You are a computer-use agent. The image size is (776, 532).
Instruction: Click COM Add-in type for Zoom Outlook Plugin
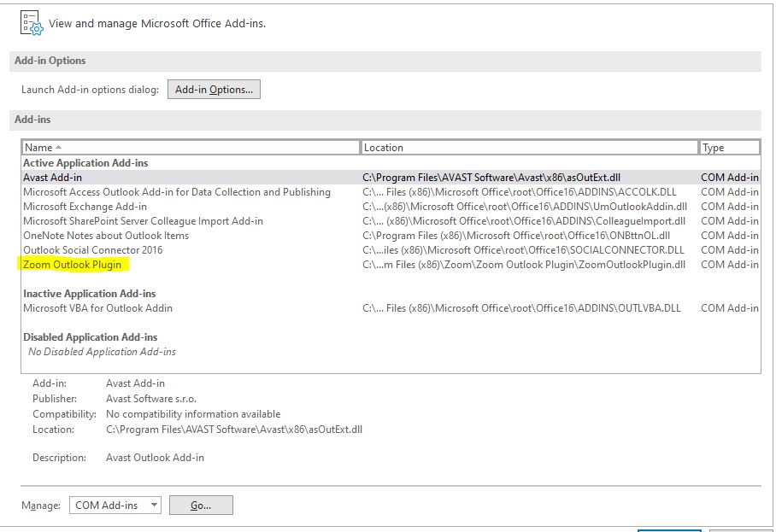(730, 265)
